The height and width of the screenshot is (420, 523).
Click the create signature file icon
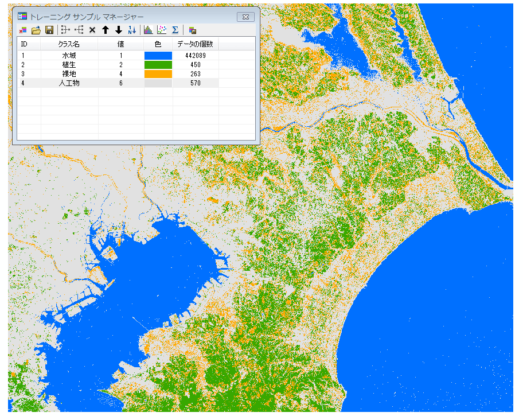(x=192, y=30)
